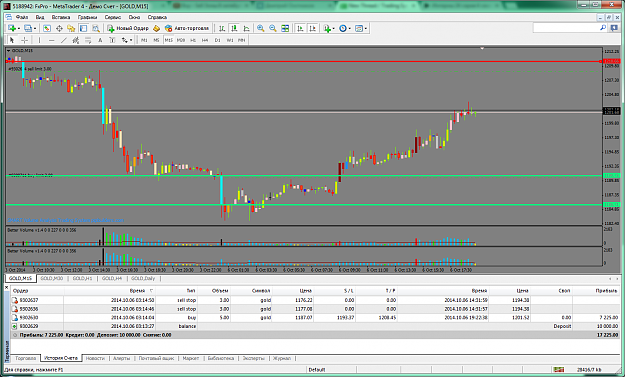Switch chart to line chart mode
The width and height of the screenshot is (625, 377).
point(247,28)
